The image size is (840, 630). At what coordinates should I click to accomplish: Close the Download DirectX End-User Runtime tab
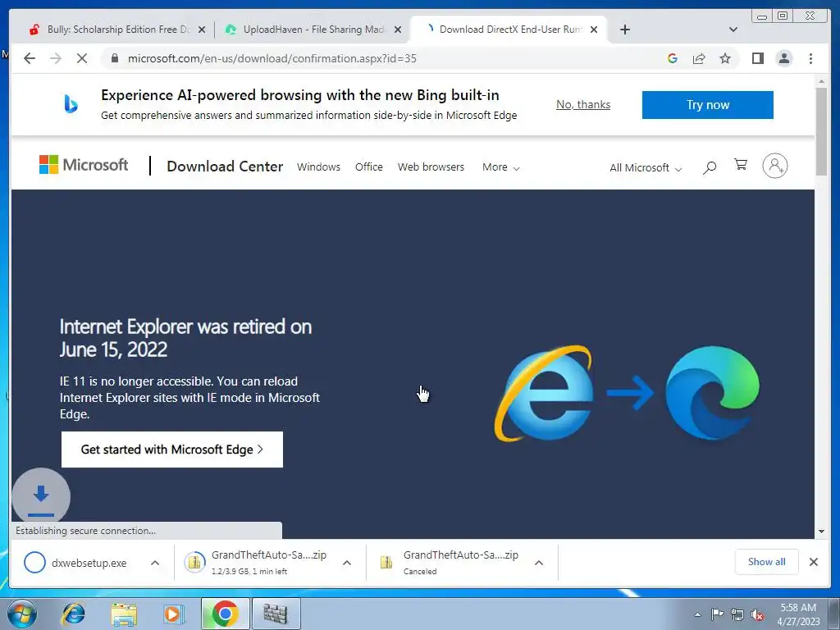pos(594,30)
